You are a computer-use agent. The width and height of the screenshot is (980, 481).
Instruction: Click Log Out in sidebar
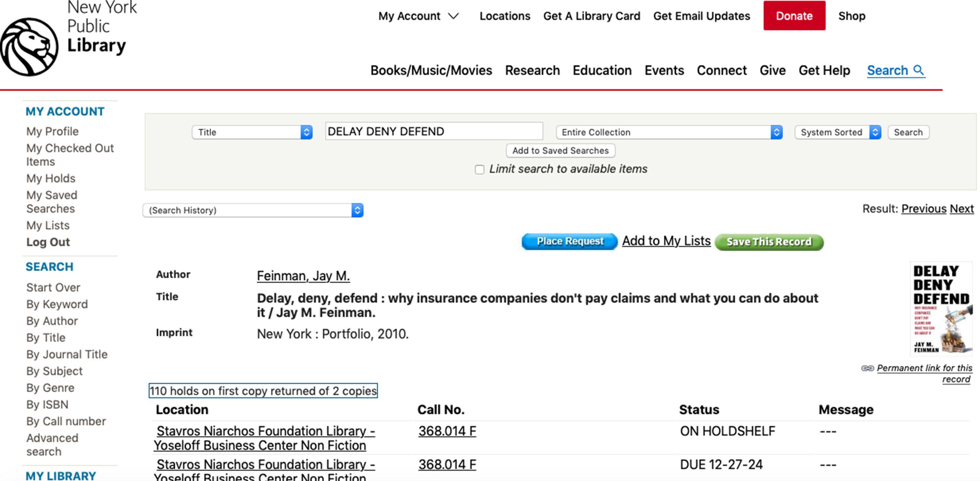click(48, 242)
